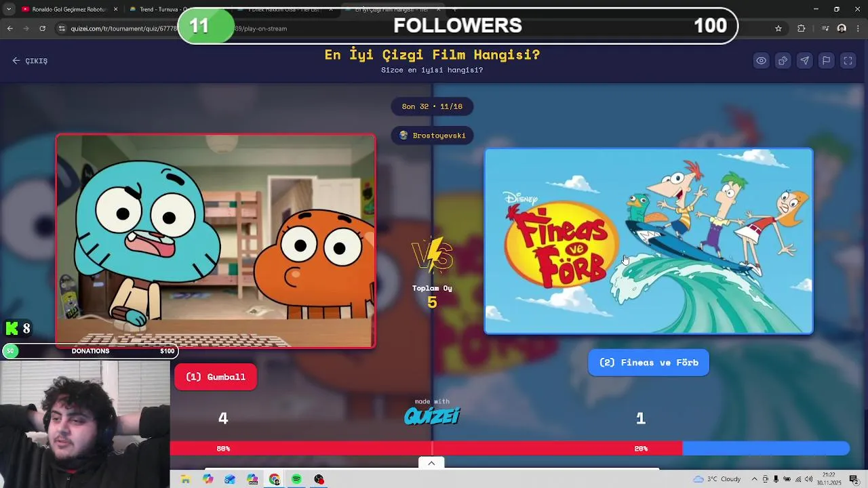Open the Chrome profile avatar
868x488 pixels.
[842, 28]
